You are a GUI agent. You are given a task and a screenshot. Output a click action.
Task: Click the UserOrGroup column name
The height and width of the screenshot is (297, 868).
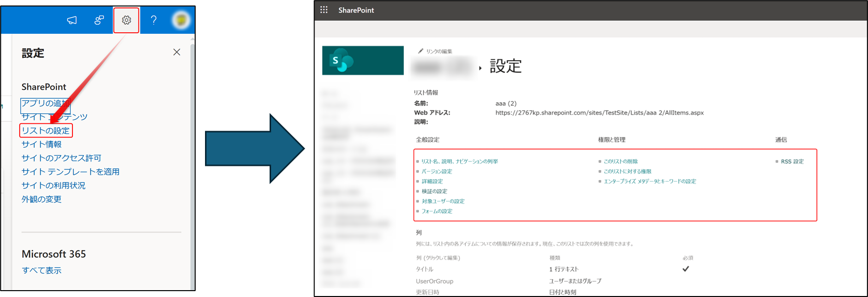[x=434, y=281]
